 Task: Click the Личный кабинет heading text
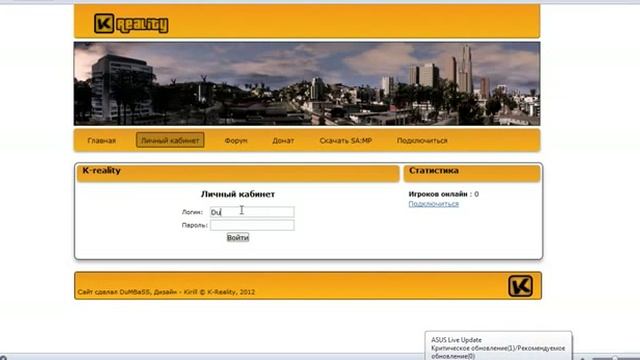(x=238, y=194)
